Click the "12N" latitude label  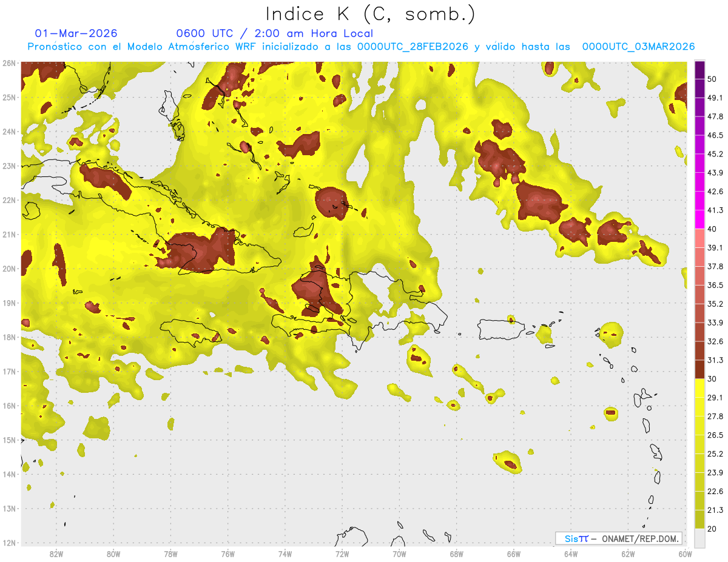point(9,543)
